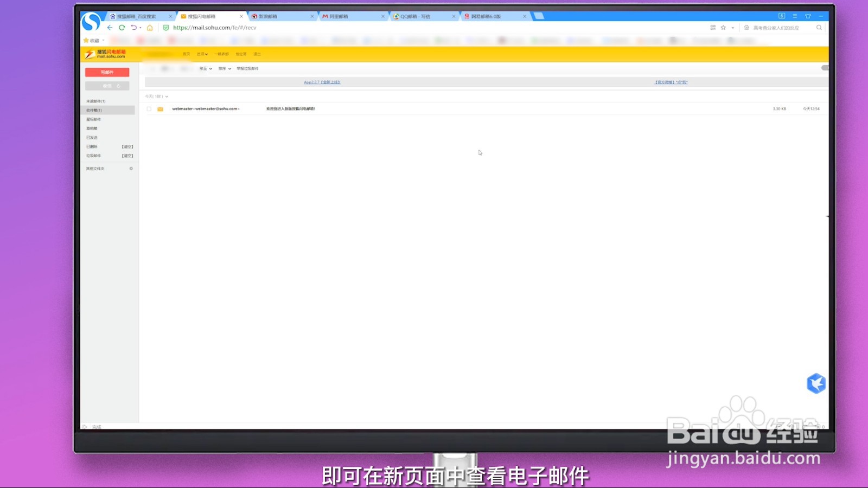Open the 草稿箱 drafts folder

click(92, 129)
